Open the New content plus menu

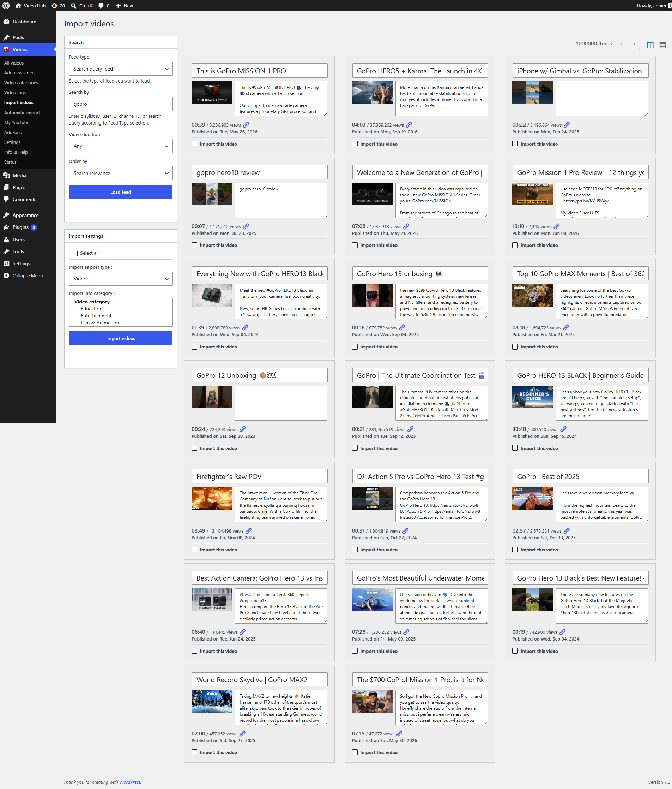coord(124,6)
